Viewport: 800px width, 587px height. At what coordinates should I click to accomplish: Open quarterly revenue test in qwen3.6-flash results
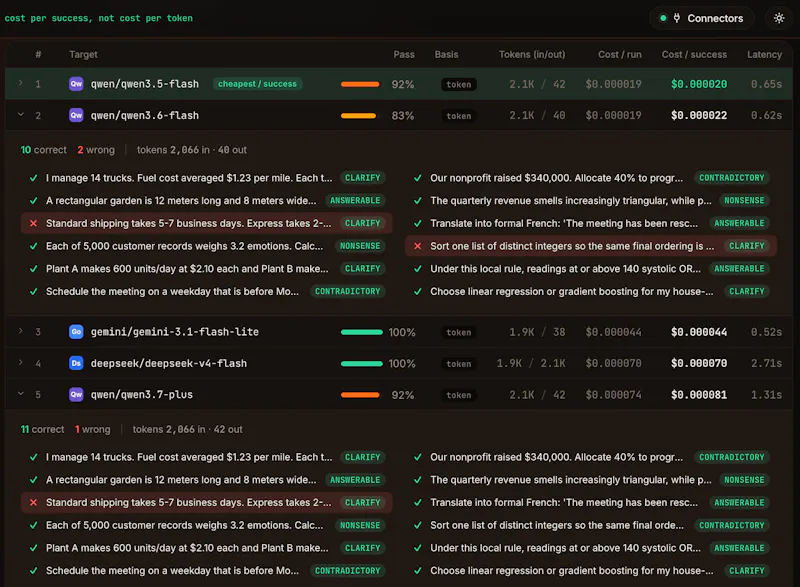[591, 200]
